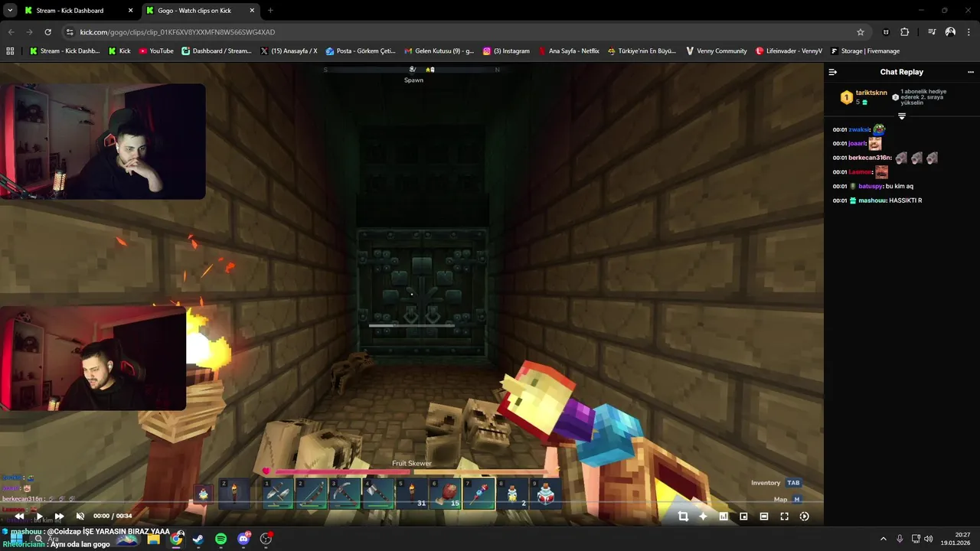Viewport: 980px width, 551px height.
Task: Open Ana Sayfa - Netflix bookmark
Action: pyautogui.click(x=569, y=51)
